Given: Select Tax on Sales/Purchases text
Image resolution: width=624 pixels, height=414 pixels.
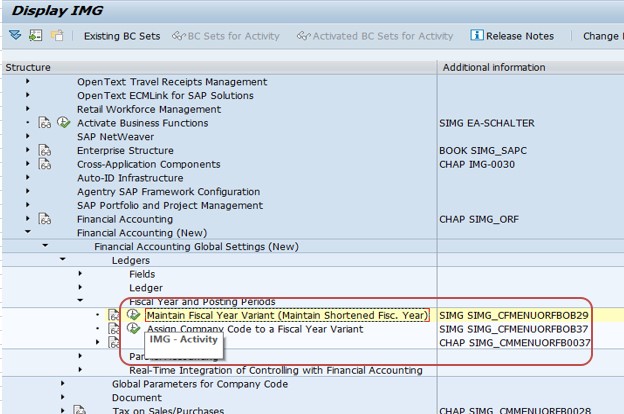Looking at the screenshot, I should (168, 410).
